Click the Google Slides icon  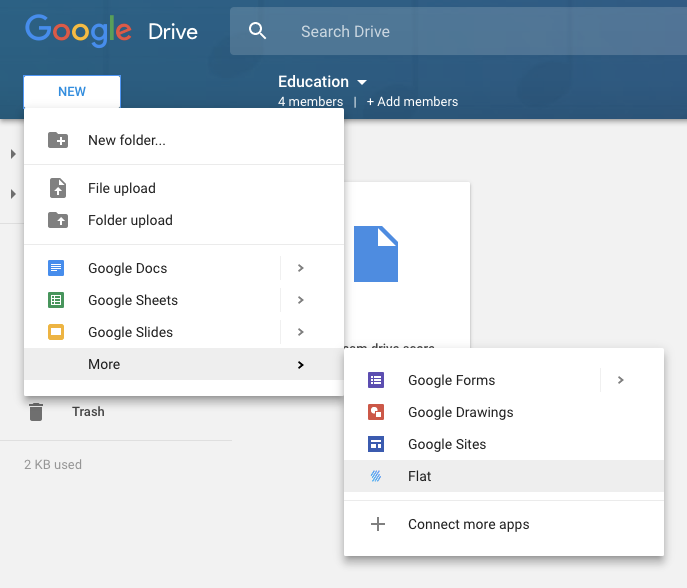pos(56,332)
